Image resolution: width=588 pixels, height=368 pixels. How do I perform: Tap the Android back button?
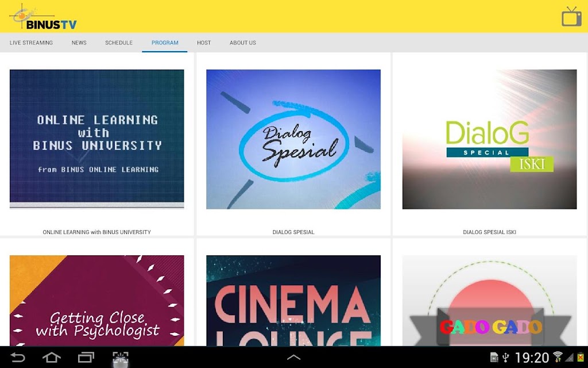coord(17,357)
